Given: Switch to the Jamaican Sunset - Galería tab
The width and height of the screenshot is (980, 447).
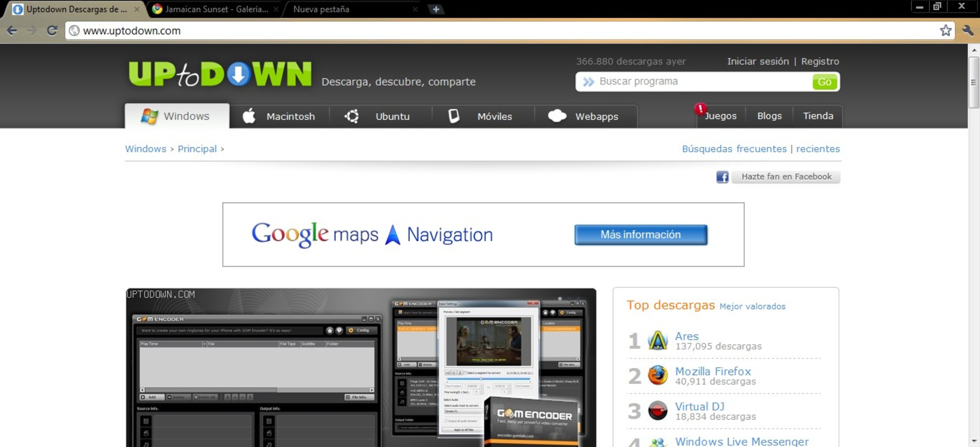Looking at the screenshot, I should tap(215, 9).
